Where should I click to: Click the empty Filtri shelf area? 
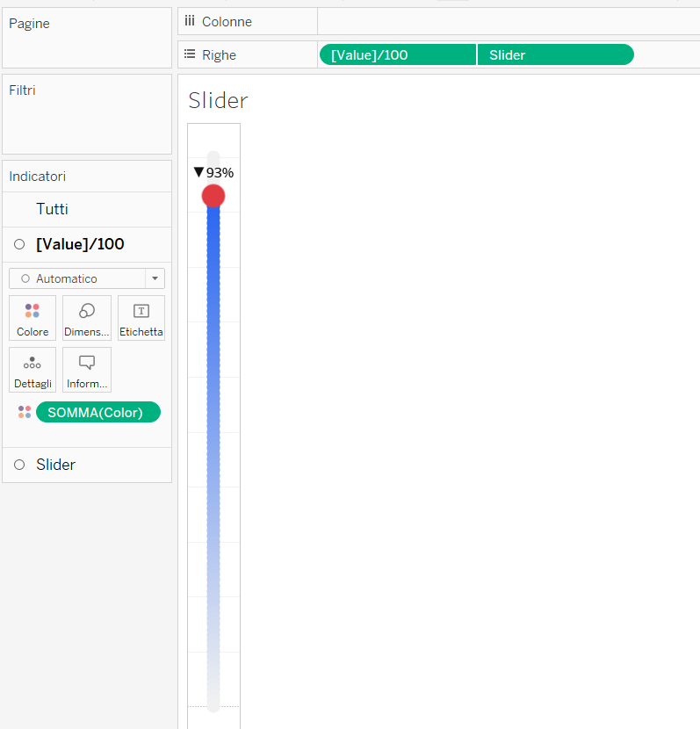pos(87,123)
